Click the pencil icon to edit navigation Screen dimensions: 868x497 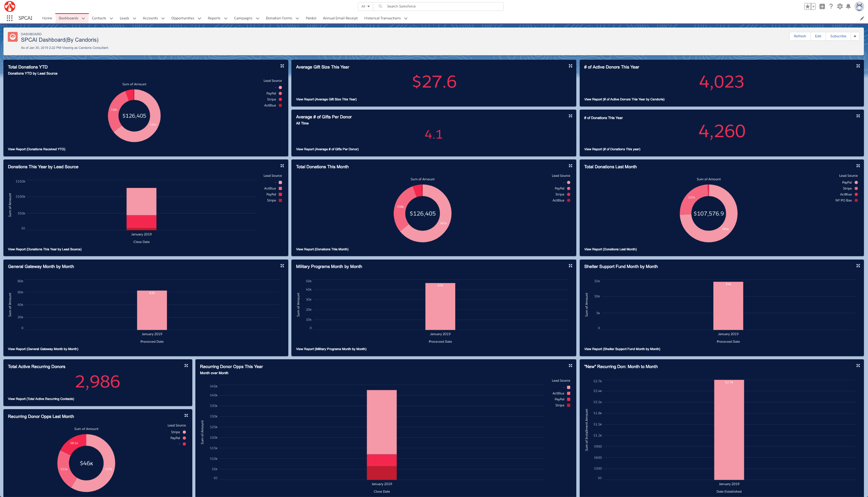[x=862, y=18]
